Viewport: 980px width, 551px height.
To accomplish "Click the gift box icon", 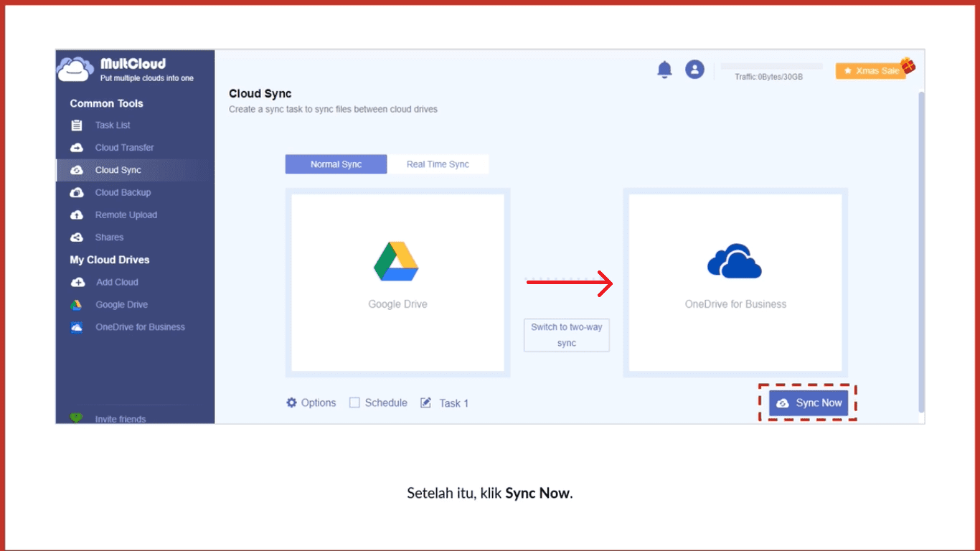I will (x=908, y=65).
